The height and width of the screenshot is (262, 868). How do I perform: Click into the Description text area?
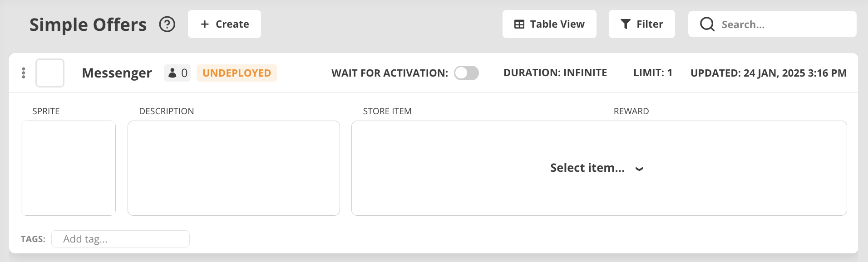[x=233, y=168]
